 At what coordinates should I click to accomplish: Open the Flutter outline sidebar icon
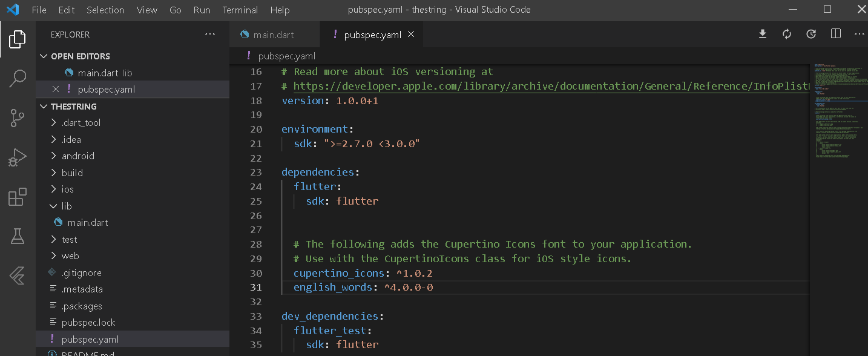[x=18, y=275]
